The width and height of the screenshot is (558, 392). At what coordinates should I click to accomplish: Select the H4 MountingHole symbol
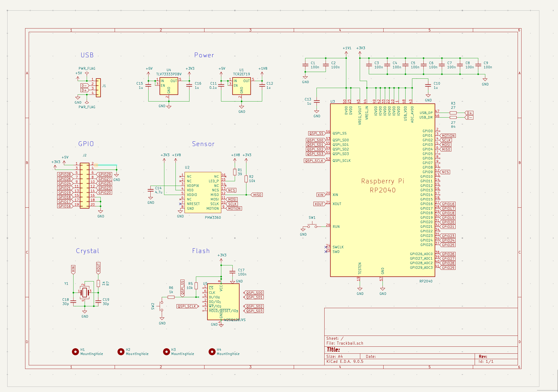[x=212, y=352]
